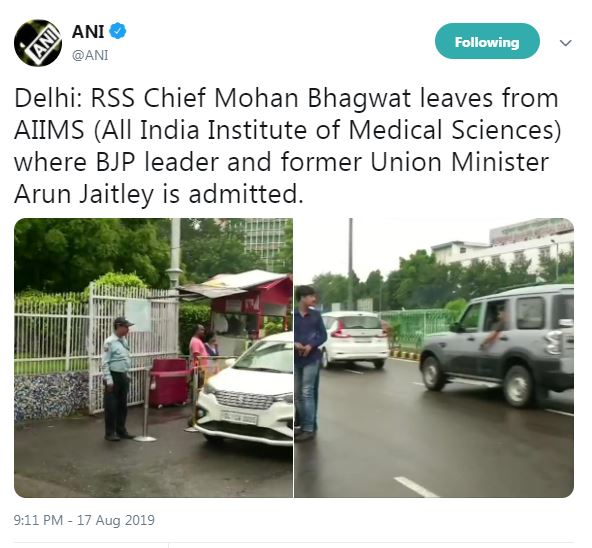
Task: Click the security guard in the left image
Action: point(117,379)
